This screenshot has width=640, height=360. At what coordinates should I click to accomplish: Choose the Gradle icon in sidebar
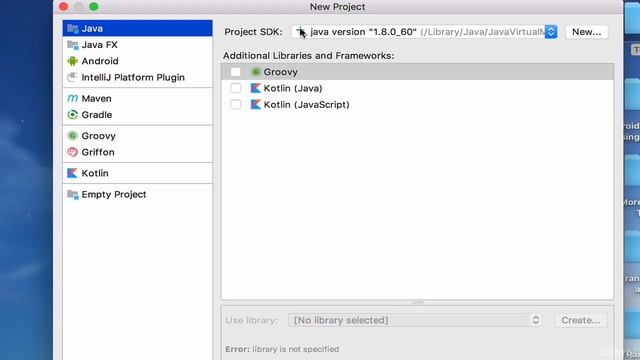tap(73, 115)
